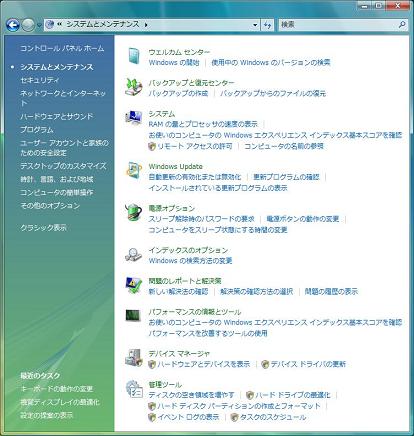Click the Control Panel icon in address bar
This screenshot has height=436, width=414.
(x=50, y=24)
